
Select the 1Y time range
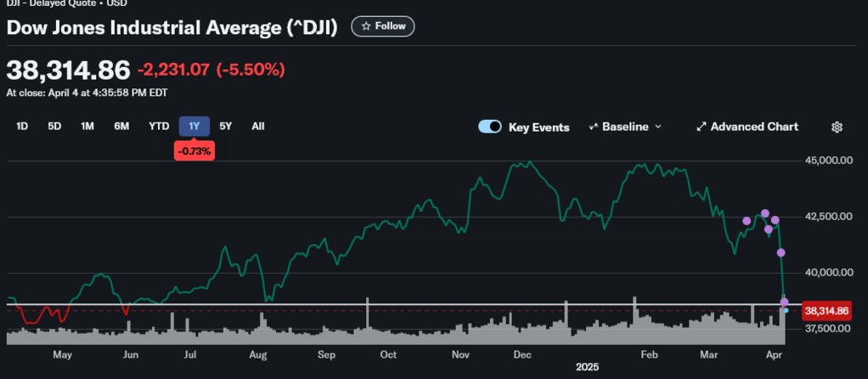(x=194, y=127)
